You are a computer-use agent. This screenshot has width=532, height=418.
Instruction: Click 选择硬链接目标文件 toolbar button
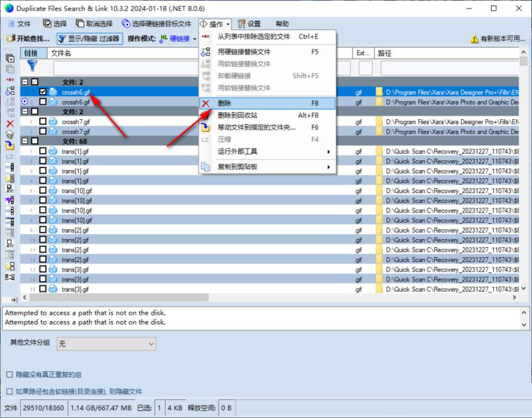tap(157, 24)
